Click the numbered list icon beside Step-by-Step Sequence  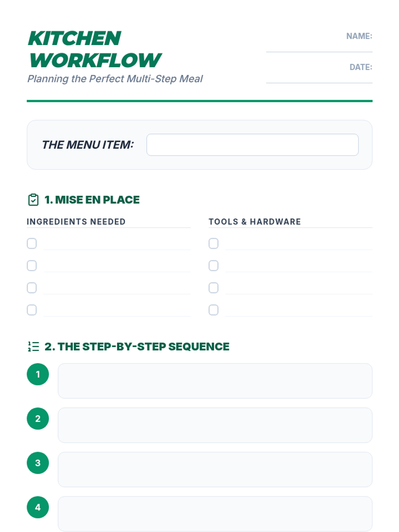click(x=33, y=346)
